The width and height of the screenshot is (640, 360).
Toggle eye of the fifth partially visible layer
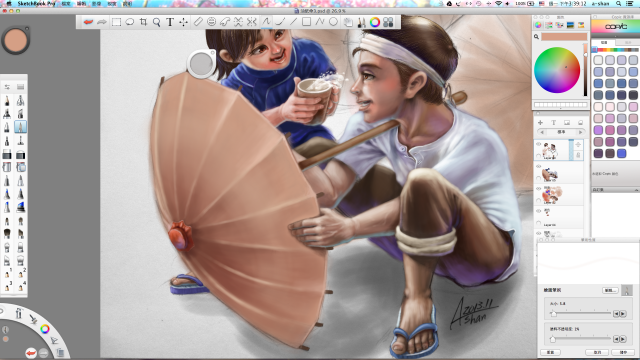538,233
